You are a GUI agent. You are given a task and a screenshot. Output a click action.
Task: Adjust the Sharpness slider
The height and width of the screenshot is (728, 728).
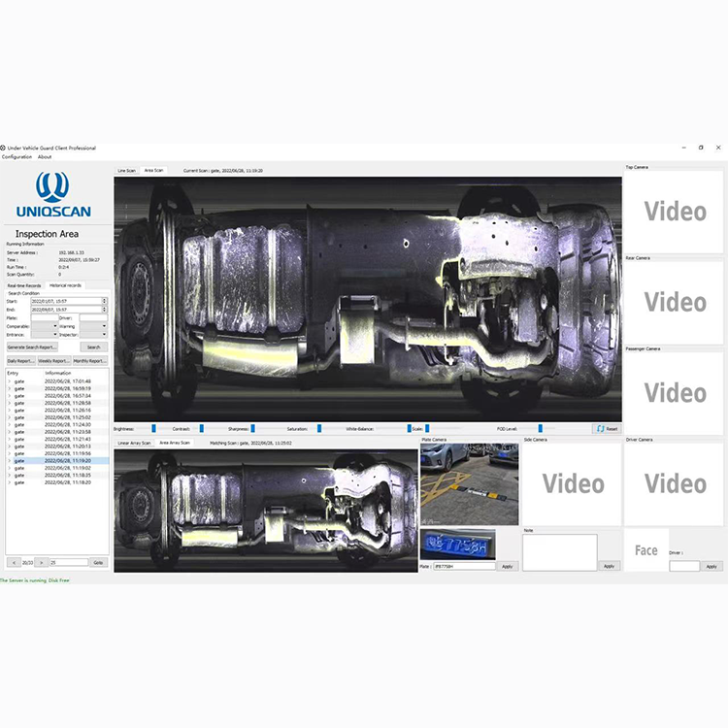pos(252,428)
